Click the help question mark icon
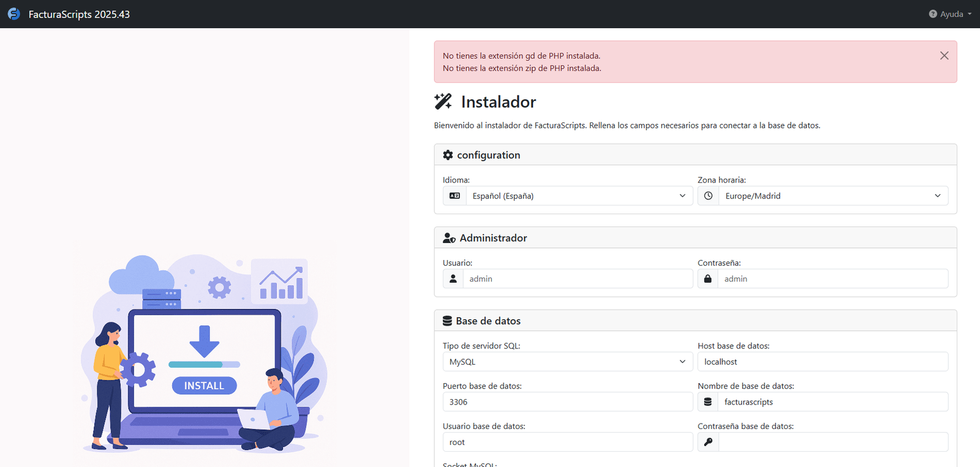This screenshot has height=467, width=980. point(933,14)
